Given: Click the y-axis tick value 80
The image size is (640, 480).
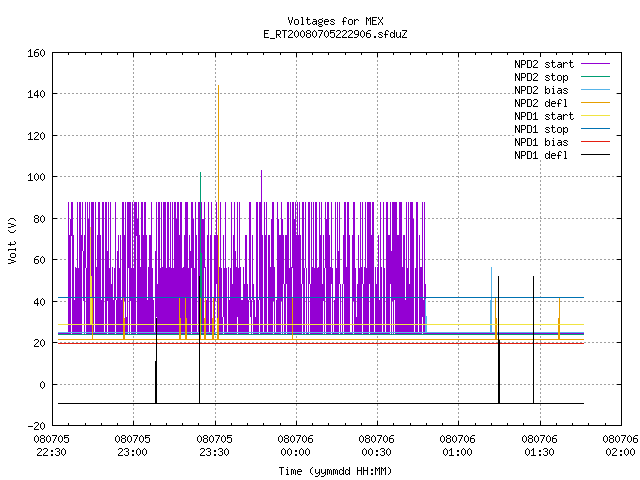Looking at the screenshot, I should (x=39, y=219).
